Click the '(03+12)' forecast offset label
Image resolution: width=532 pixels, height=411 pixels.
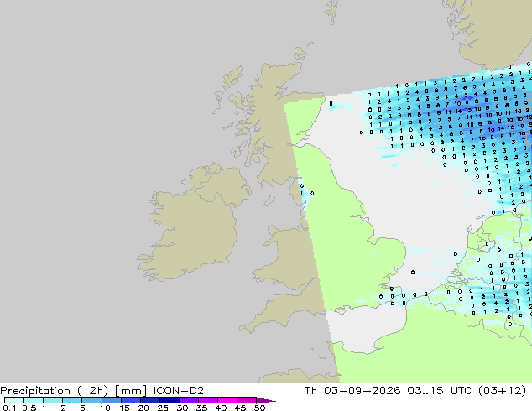pos(502,391)
